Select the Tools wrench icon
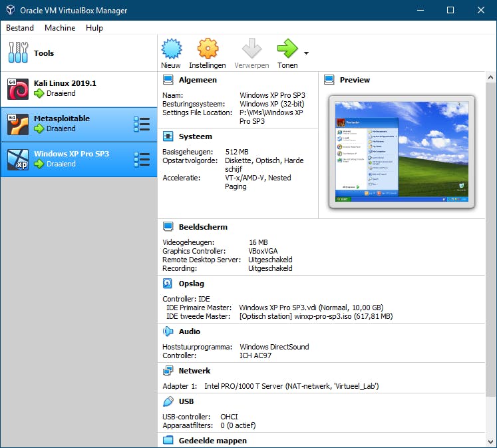 pos(18,53)
